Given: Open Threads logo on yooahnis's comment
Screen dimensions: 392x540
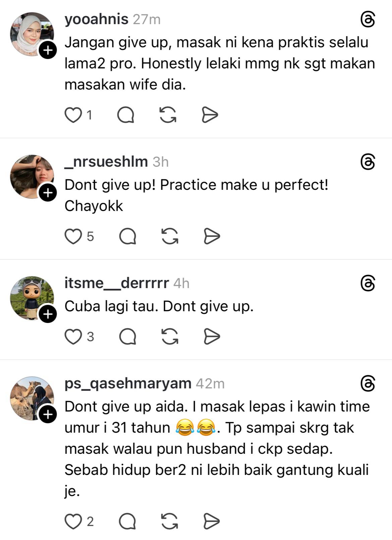Looking at the screenshot, I should pyautogui.click(x=368, y=19).
